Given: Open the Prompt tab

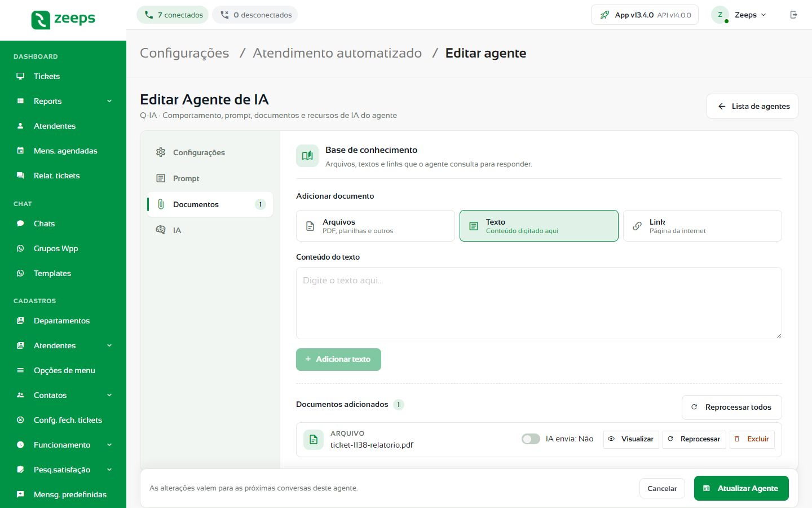Looking at the screenshot, I should tap(210, 178).
